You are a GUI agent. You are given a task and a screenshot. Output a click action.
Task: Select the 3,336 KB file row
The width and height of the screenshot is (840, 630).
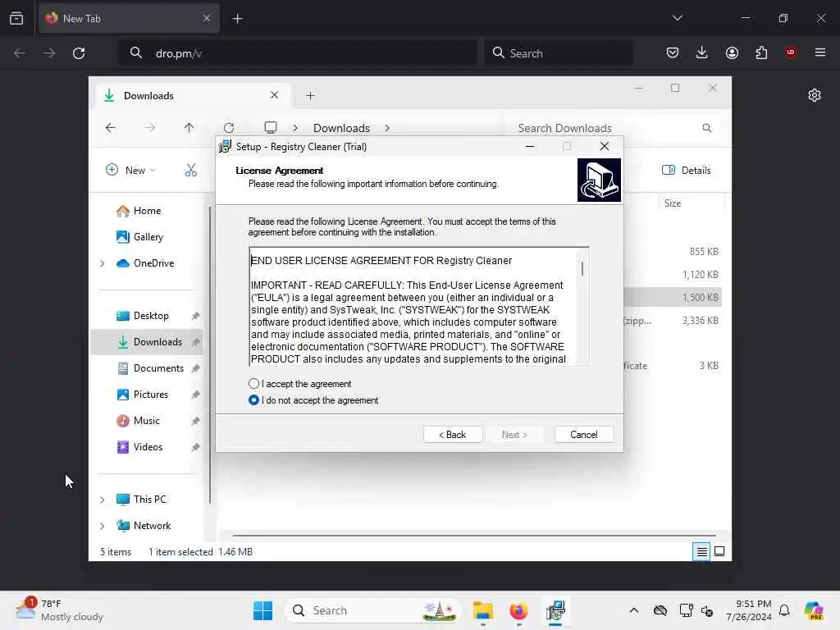click(x=673, y=321)
